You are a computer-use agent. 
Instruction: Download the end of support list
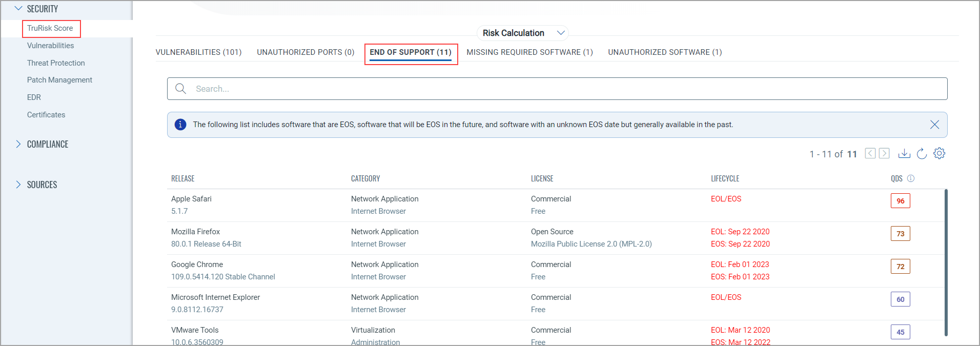click(x=905, y=153)
